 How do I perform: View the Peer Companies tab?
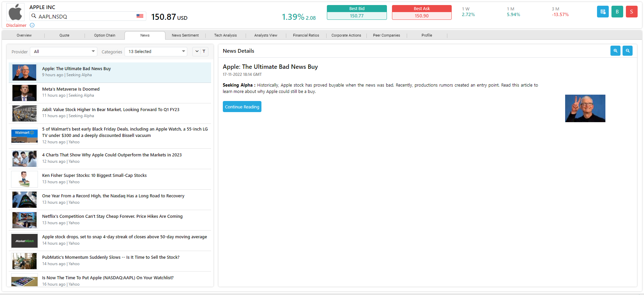pos(387,35)
